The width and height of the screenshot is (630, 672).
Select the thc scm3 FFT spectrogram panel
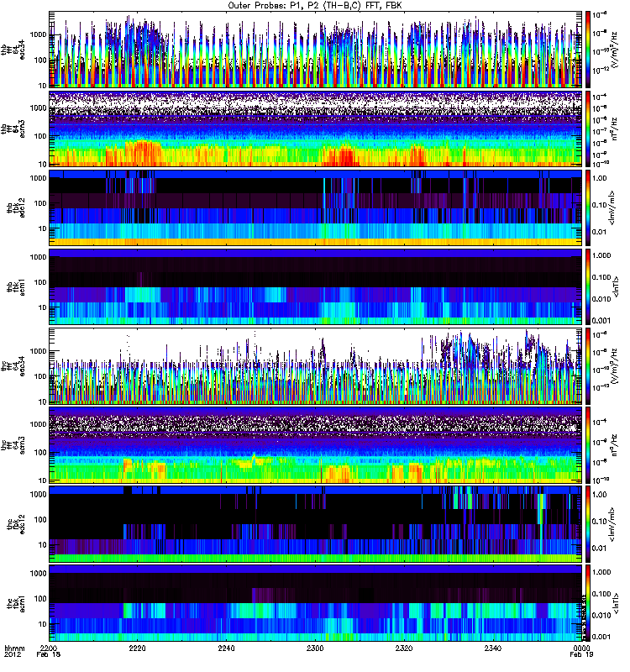point(315,445)
